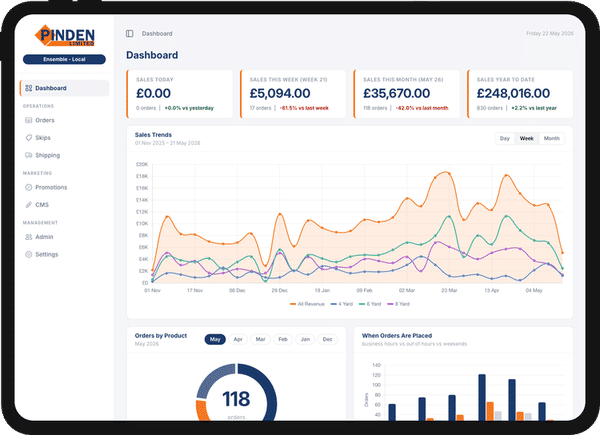The image size is (600, 435).
Task: Toggle the sidebar panel icon
Action: (x=130, y=34)
